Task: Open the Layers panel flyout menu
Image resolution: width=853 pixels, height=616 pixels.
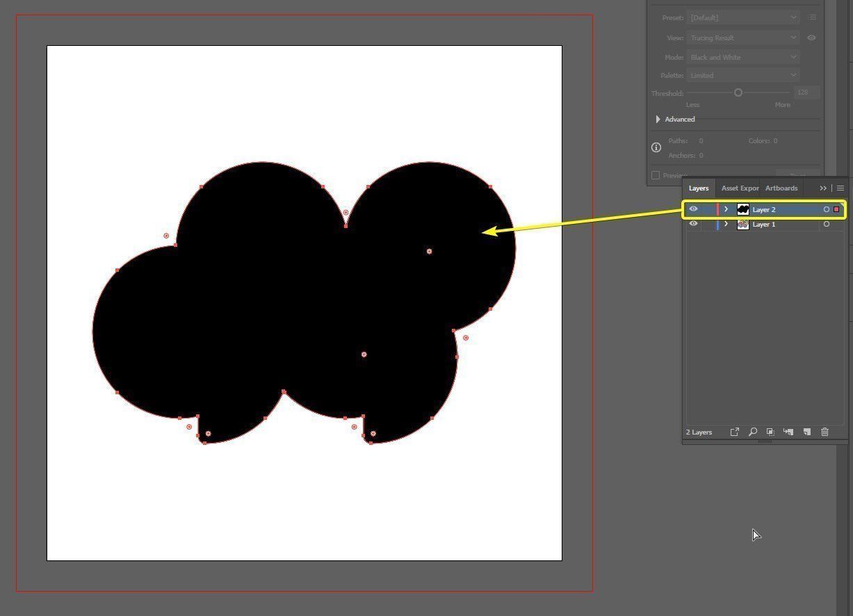Action: pos(840,188)
